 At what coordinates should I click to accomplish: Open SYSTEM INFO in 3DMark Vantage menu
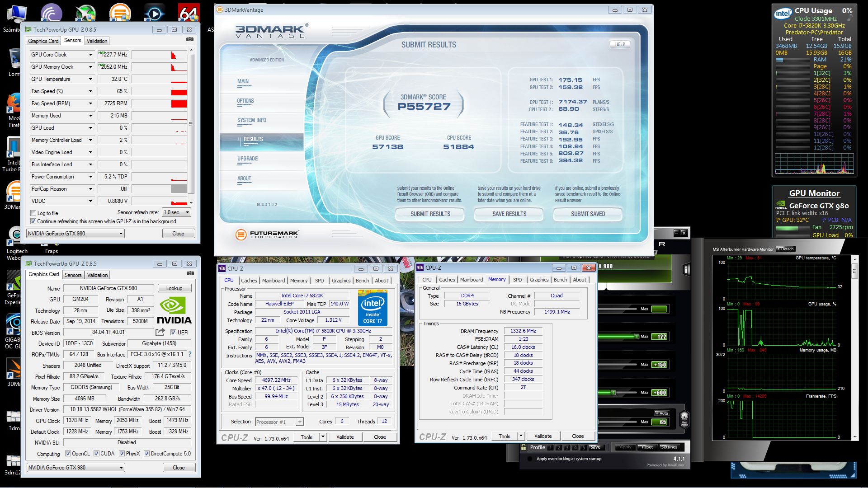point(252,120)
